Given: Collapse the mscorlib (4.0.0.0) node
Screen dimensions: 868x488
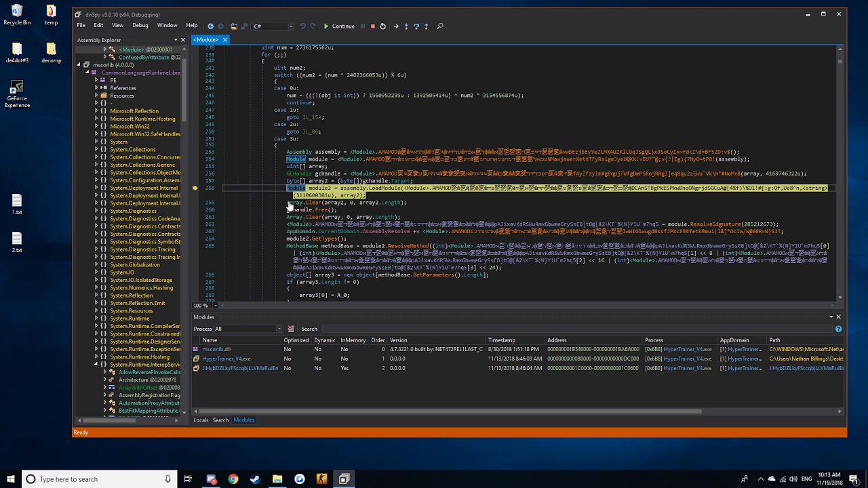Looking at the screenshot, I should pyautogui.click(x=78, y=65).
